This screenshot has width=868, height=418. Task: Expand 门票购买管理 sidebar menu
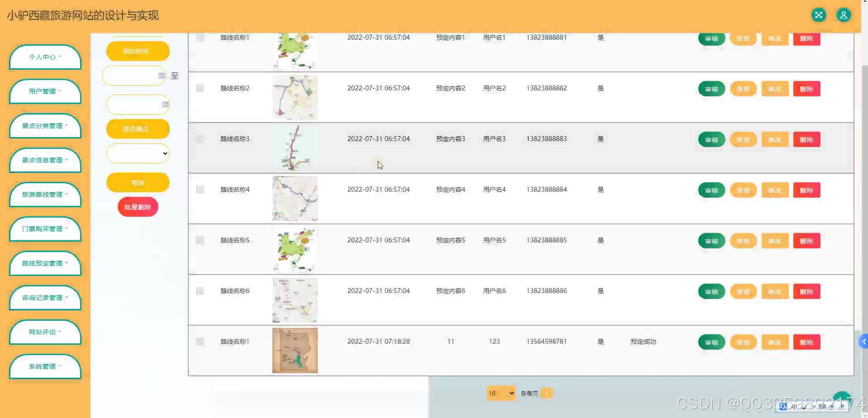tap(45, 229)
